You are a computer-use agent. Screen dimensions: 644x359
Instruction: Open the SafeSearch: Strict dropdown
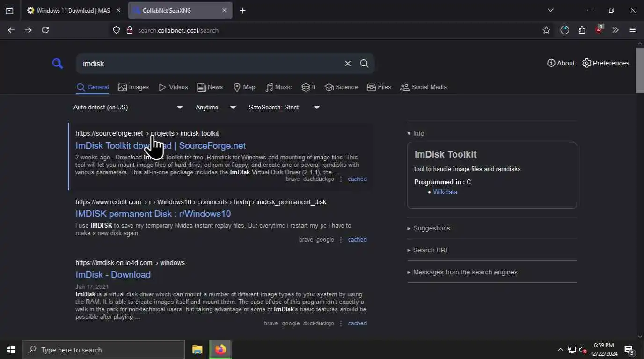point(284,108)
